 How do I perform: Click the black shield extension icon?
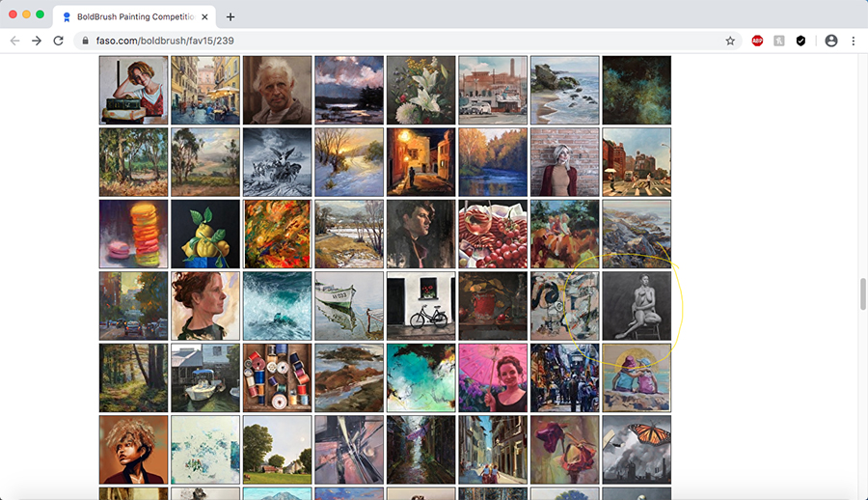click(x=800, y=41)
